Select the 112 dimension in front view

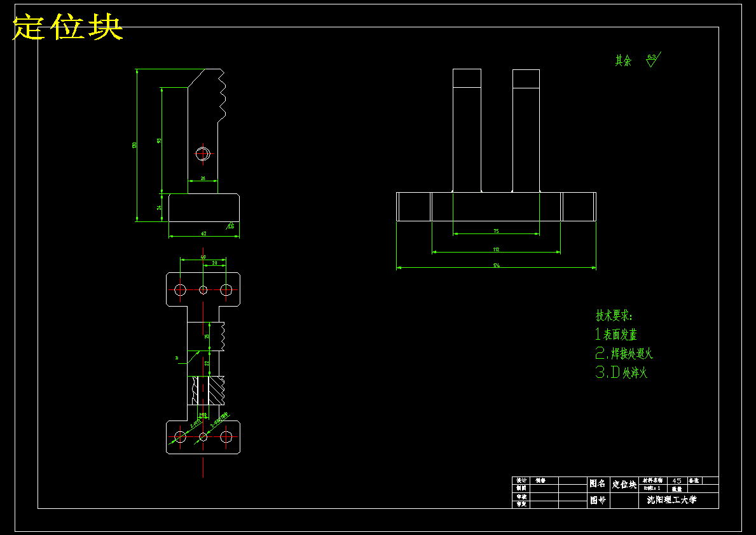496,249
